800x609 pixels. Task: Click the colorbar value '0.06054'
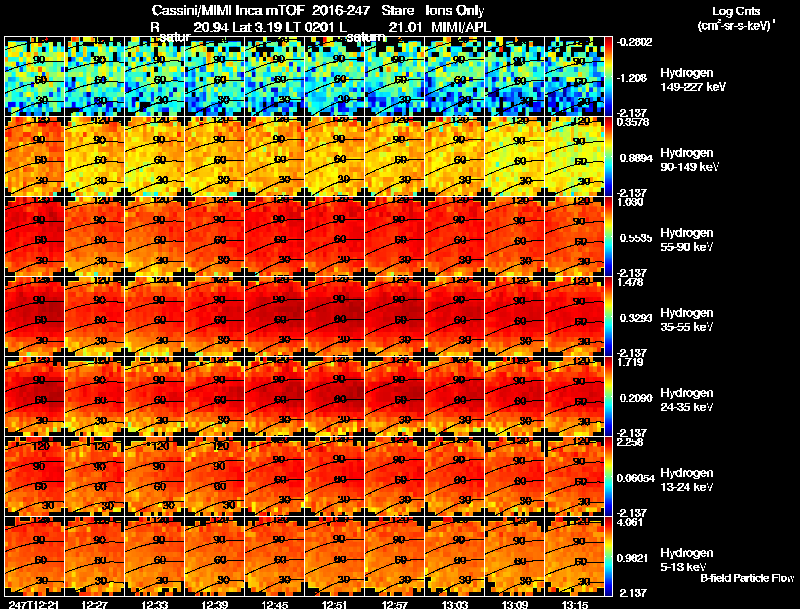[636, 478]
